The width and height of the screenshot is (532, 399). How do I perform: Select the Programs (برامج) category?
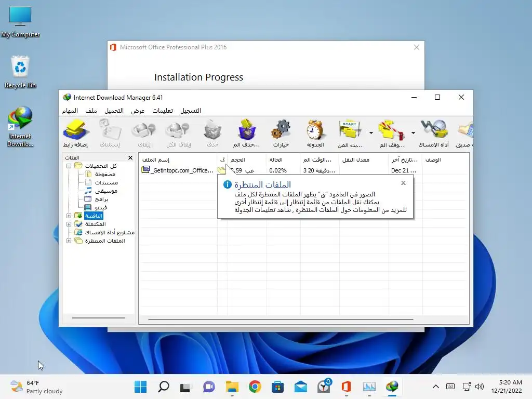pos(101,199)
